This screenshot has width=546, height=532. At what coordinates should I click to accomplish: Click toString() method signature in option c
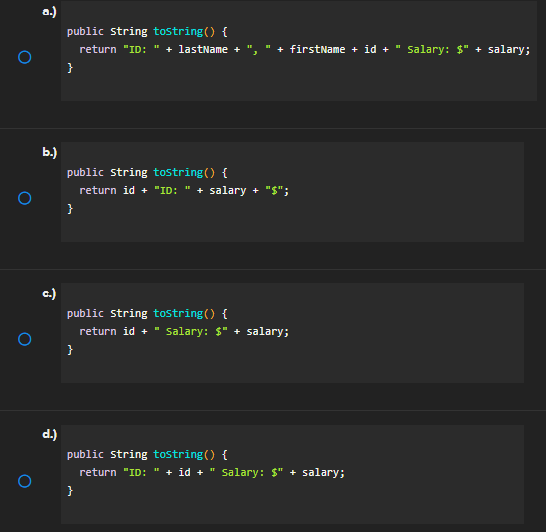pos(147,314)
